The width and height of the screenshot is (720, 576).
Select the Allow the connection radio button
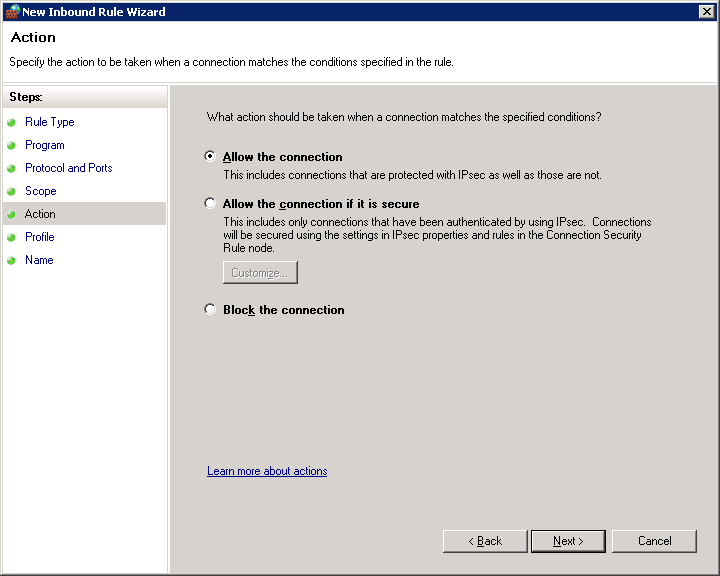click(210, 156)
